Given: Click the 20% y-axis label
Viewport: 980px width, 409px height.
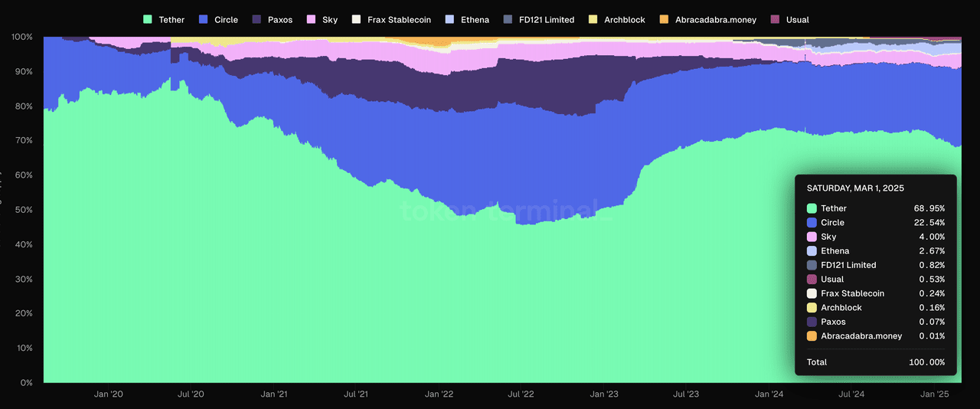Looking at the screenshot, I should tap(24, 313).
